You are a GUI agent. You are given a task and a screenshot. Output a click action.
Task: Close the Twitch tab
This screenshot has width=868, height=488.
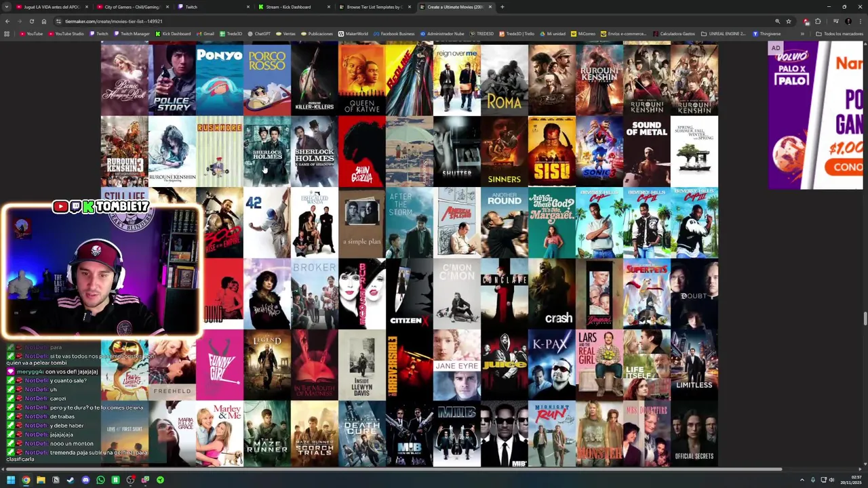click(248, 7)
